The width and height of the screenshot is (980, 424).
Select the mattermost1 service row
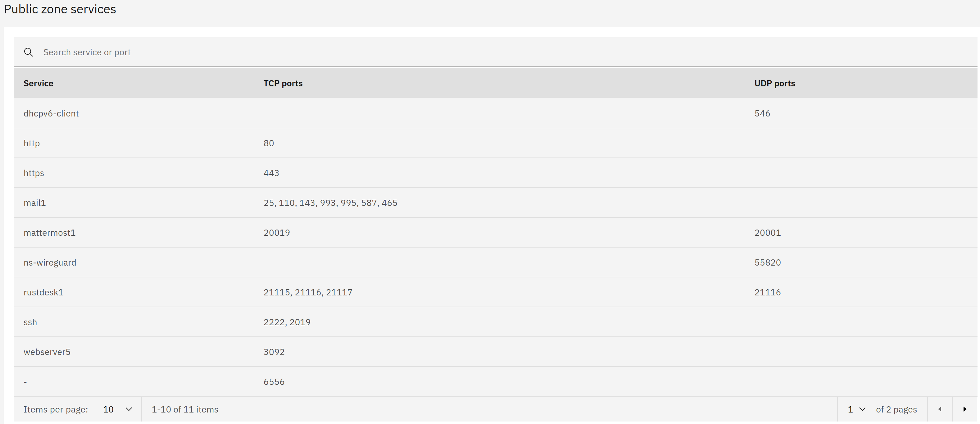(49, 233)
